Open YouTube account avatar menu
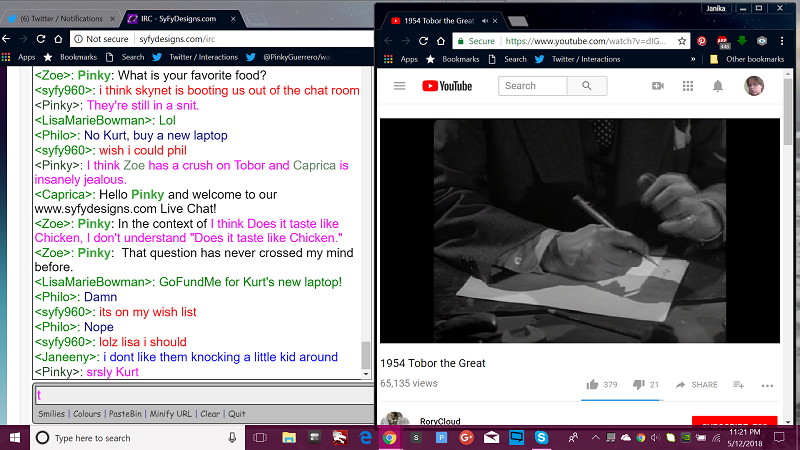This screenshot has height=450, width=800. [x=754, y=86]
